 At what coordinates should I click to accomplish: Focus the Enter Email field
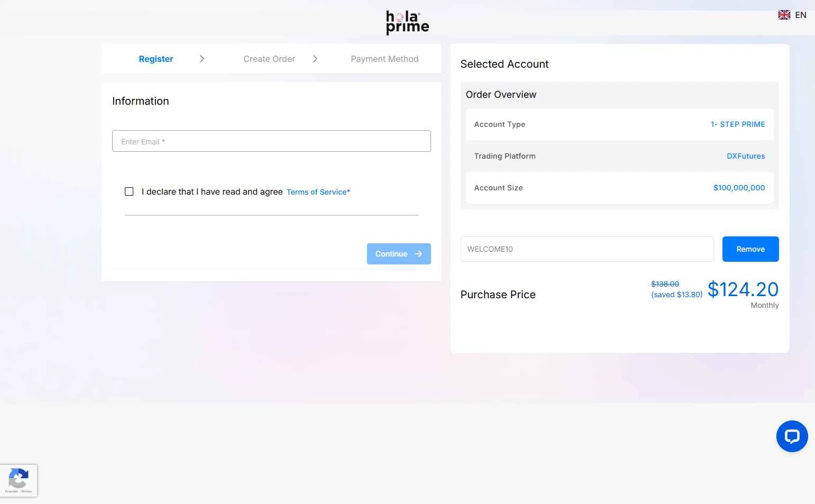[271, 141]
